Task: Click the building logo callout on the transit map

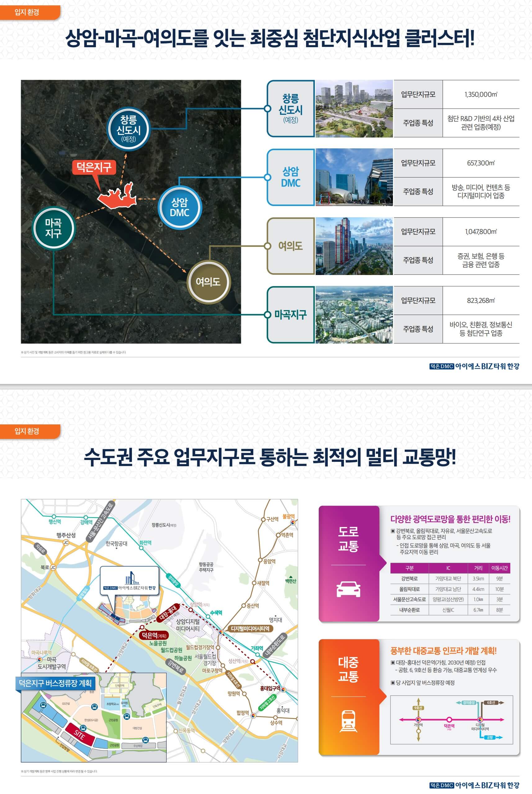Action: [x=129, y=580]
